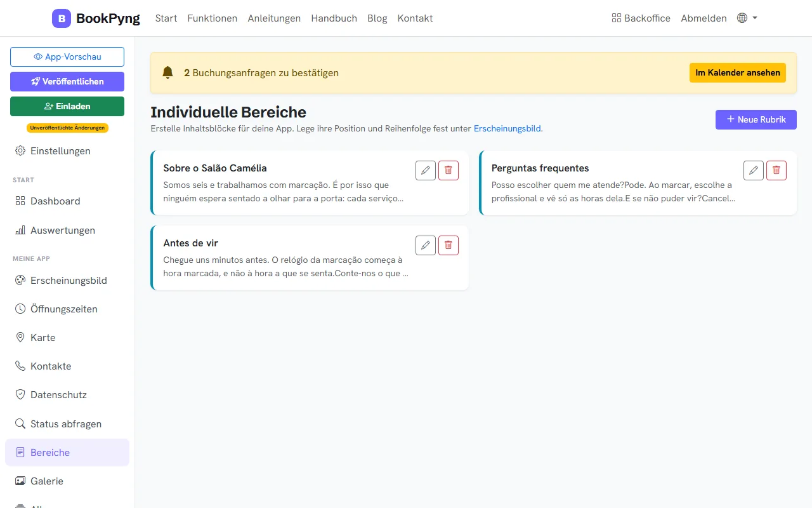812x508 pixels.
Task: Create a new section with Neue Rubrik
Action: tap(756, 119)
